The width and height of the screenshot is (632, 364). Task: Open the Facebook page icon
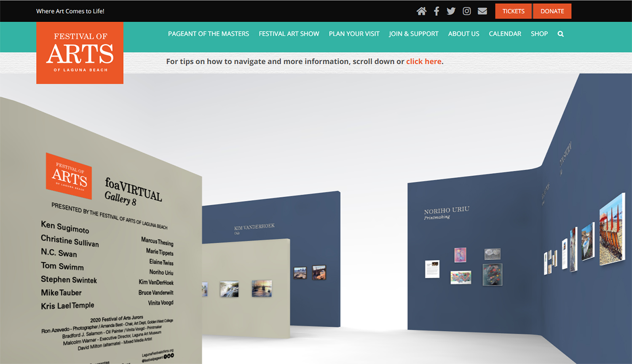437,11
